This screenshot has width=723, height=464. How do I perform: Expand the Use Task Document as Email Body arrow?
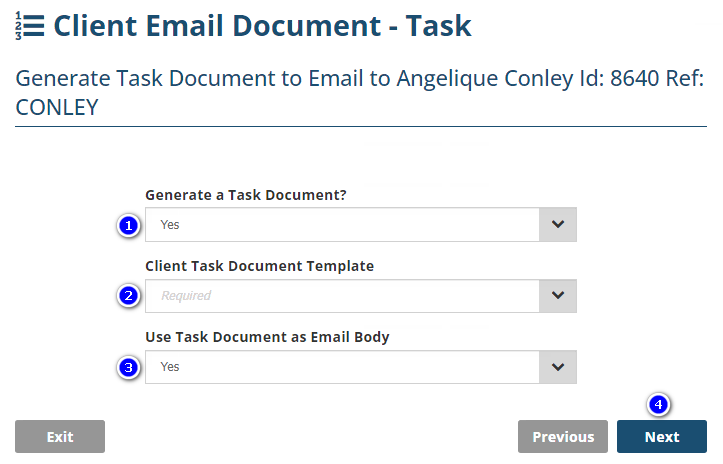558,367
